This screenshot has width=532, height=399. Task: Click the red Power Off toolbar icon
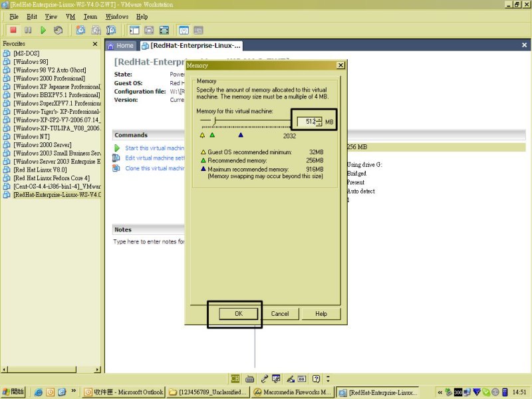coord(13,30)
